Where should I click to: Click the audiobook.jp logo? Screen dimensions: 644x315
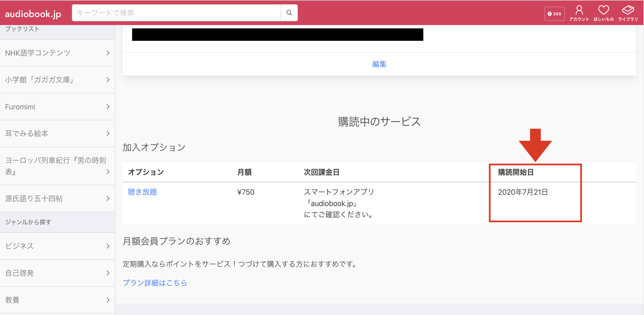(33, 14)
